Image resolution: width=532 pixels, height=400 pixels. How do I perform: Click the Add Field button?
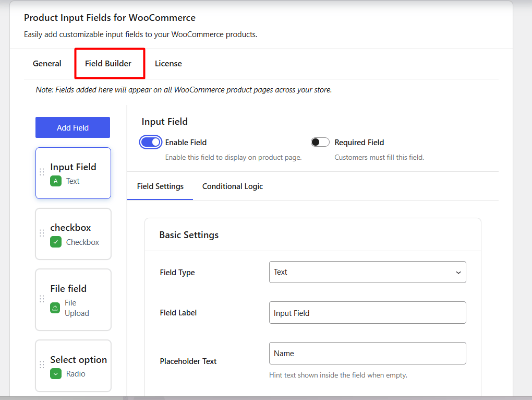[x=72, y=127]
